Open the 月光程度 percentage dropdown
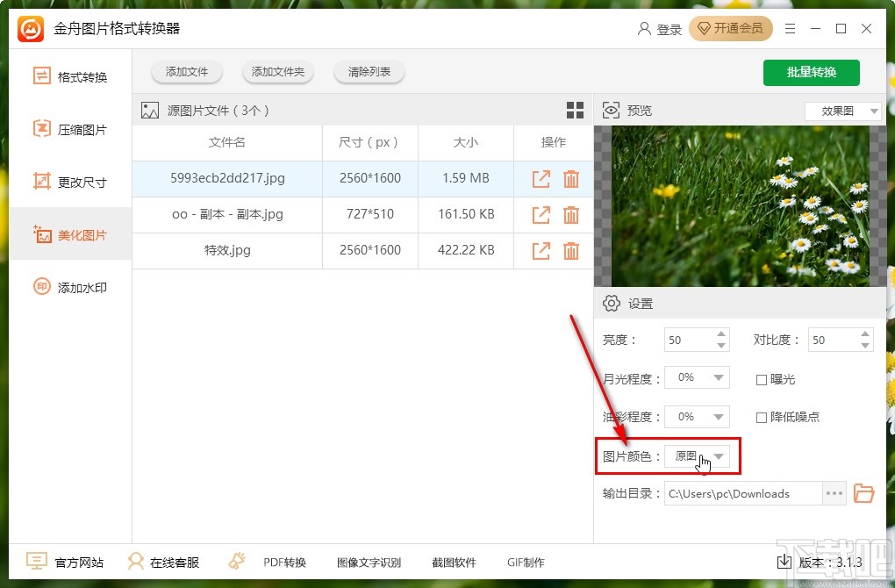Viewport: 895px width, 588px height. (697, 377)
